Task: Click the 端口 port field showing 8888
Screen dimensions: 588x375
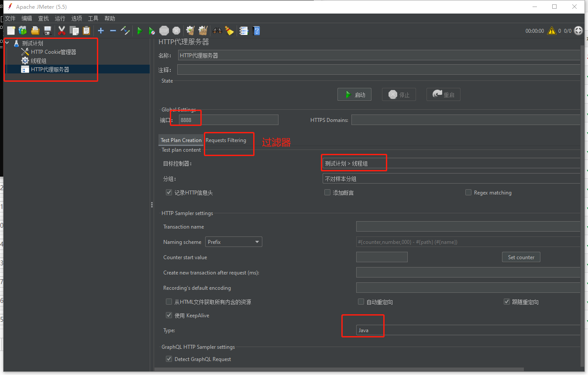Action: coord(229,120)
